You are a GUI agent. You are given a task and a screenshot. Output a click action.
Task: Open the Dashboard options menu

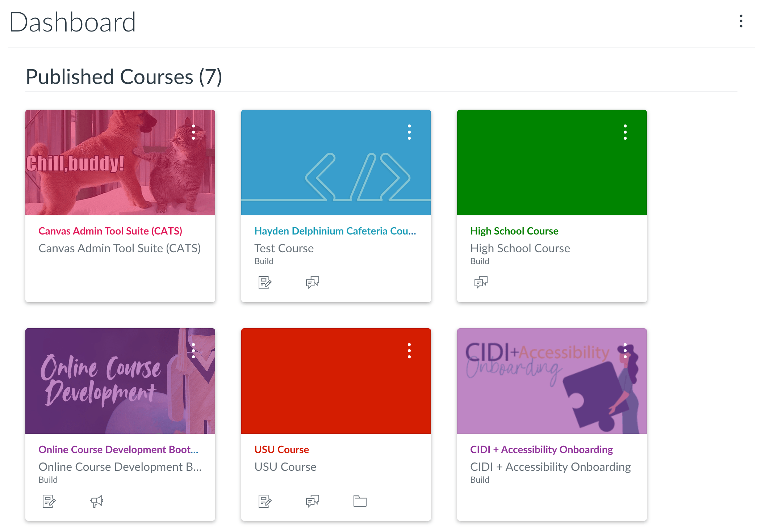(x=741, y=22)
